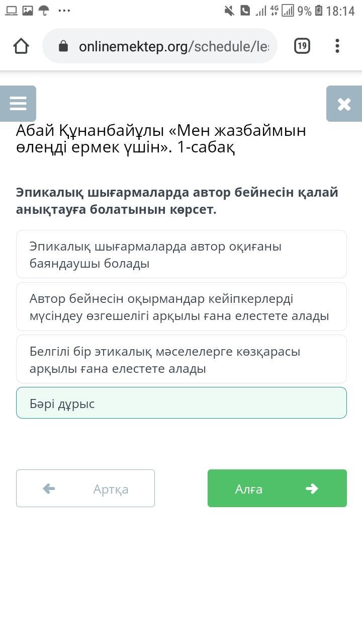This screenshot has height=644, width=362.
Task: Tap the phone call icon in status bar
Action: 245,11
